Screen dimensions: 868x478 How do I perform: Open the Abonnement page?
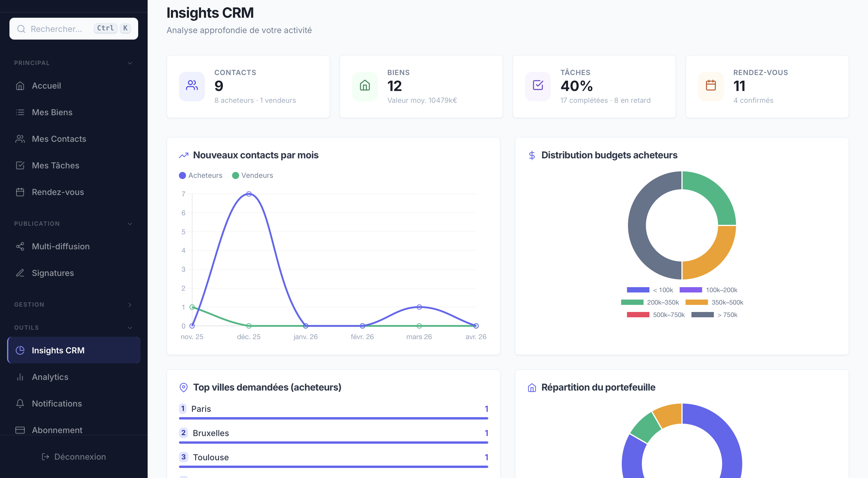[x=57, y=430]
